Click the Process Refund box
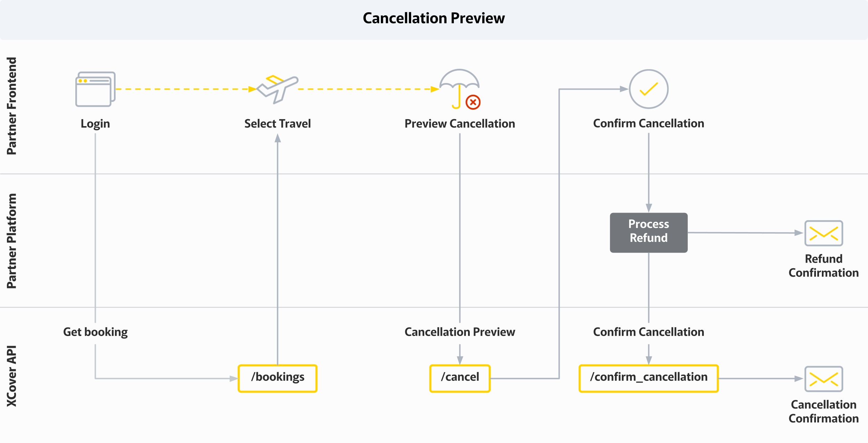The image size is (868, 443). 649,232
